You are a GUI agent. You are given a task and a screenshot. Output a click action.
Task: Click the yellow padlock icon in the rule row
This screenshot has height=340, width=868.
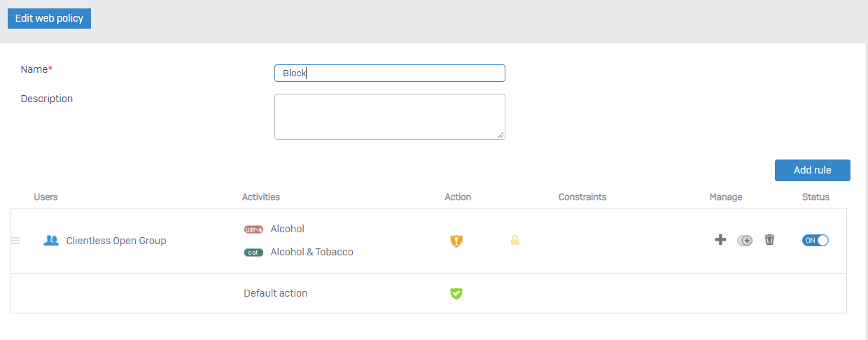514,241
